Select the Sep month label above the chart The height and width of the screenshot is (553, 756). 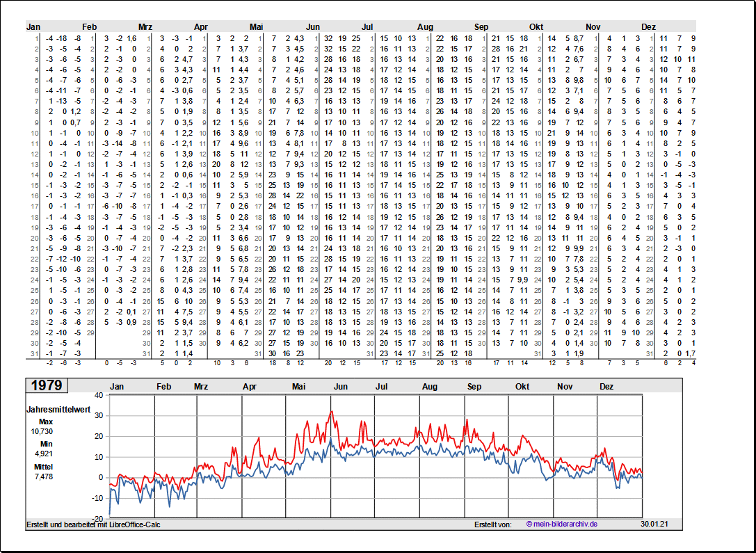pyautogui.click(x=474, y=387)
